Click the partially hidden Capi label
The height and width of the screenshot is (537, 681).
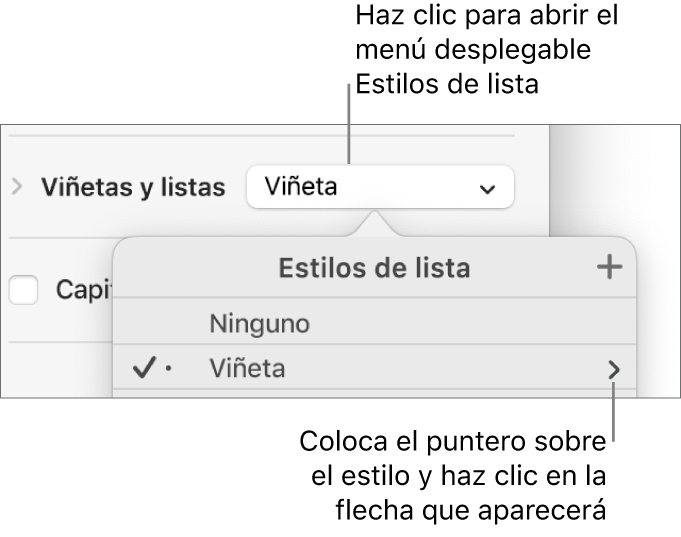(x=83, y=290)
